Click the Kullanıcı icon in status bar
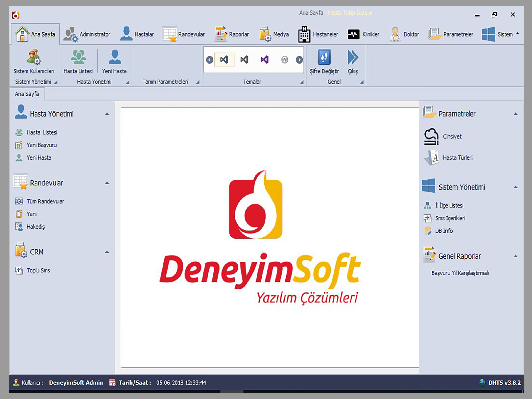Image resolution: width=532 pixels, height=399 pixels. pyautogui.click(x=16, y=383)
